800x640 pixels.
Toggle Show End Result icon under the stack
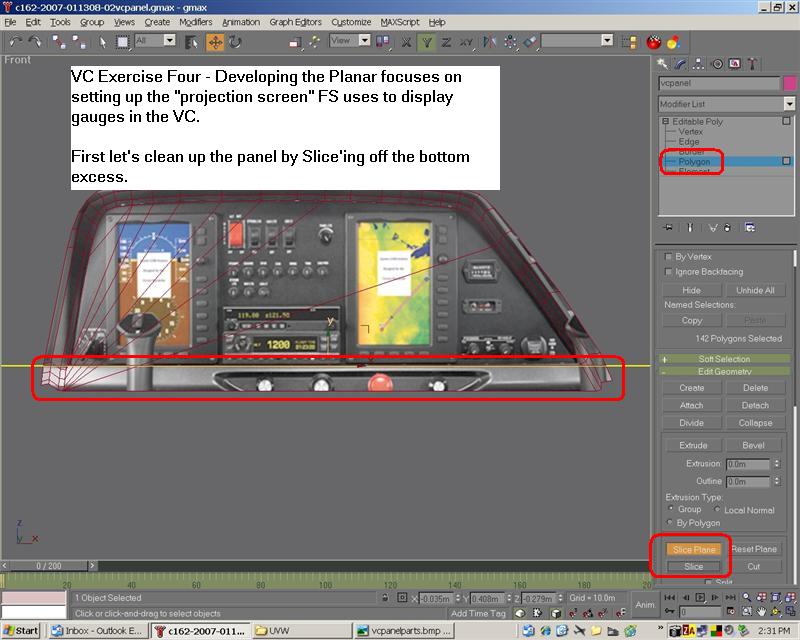pos(690,228)
